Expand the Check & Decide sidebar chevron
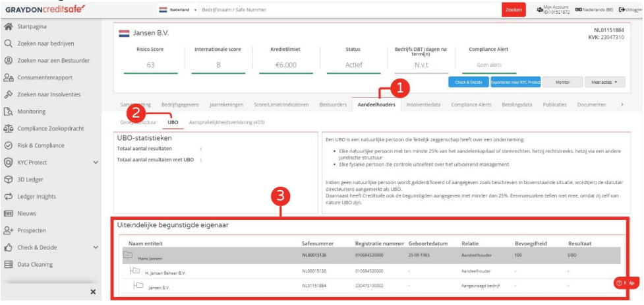The image size is (644, 305). (x=96, y=248)
